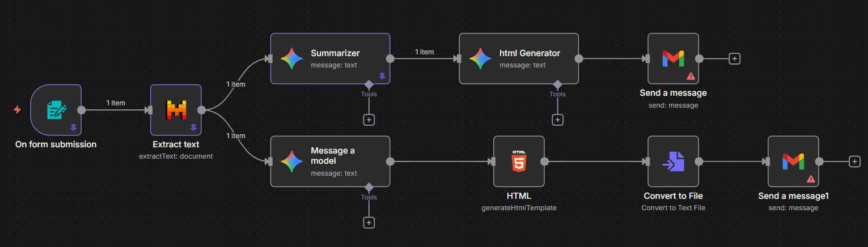Select the Summarizer Gemini node icon
The image size is (868, 247).
(291, 58)
